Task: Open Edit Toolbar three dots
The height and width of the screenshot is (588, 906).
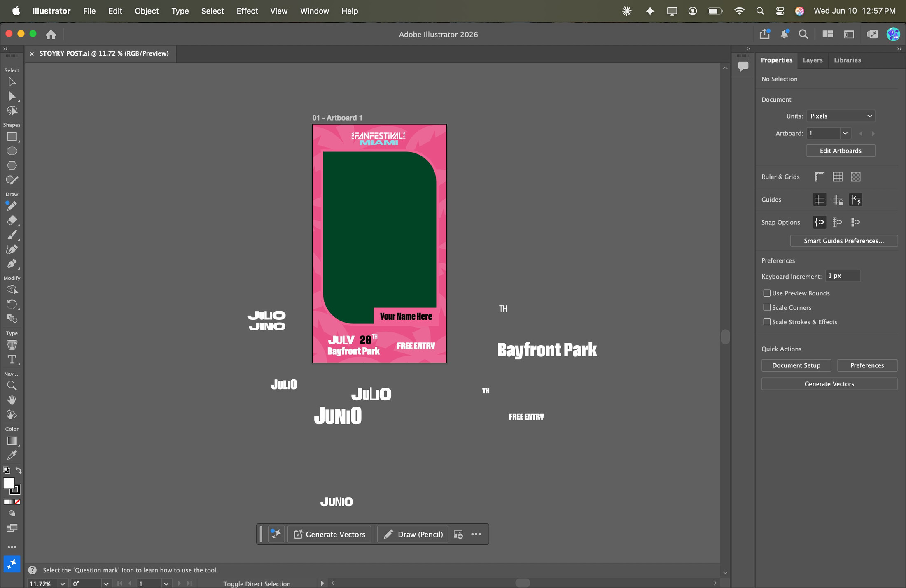Action: click(12, 547)
